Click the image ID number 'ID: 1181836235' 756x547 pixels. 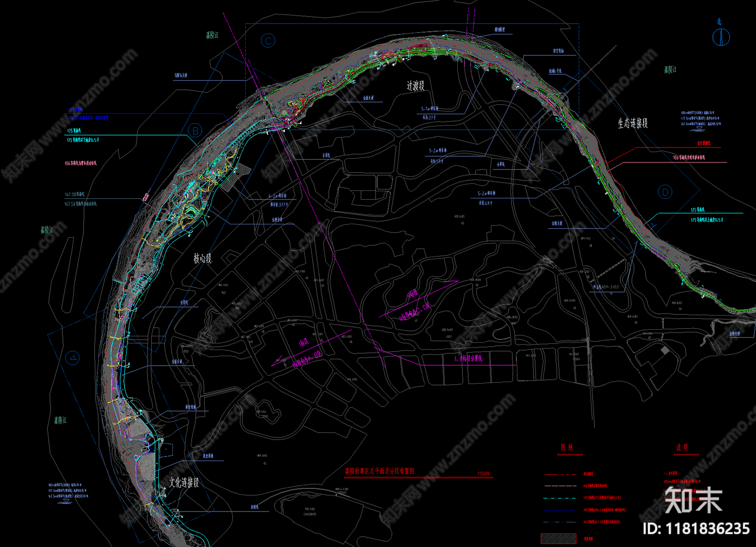coord(696,529)
